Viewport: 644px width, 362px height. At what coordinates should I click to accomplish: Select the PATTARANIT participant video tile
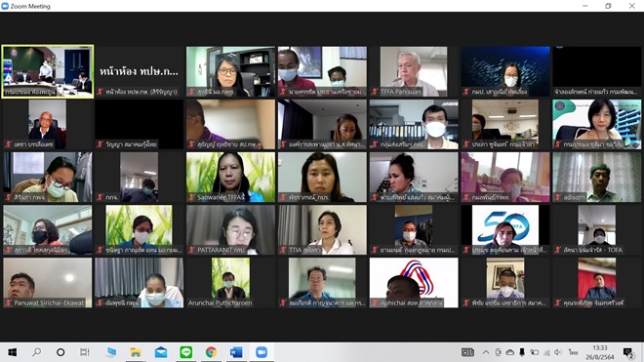coord(231,229)
